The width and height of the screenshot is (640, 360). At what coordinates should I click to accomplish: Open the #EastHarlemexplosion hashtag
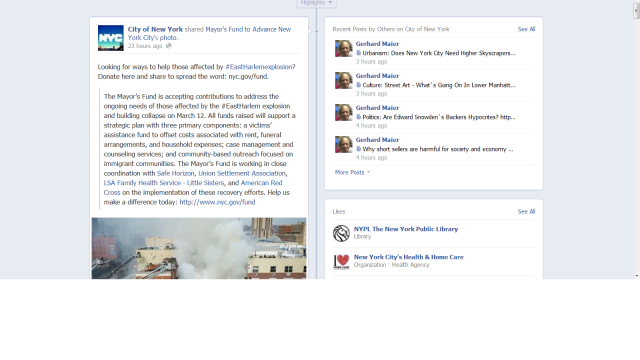click(x=259, y=67)
